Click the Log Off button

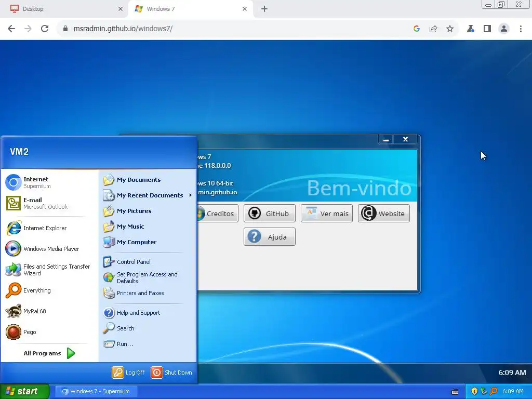coord(129,373)
